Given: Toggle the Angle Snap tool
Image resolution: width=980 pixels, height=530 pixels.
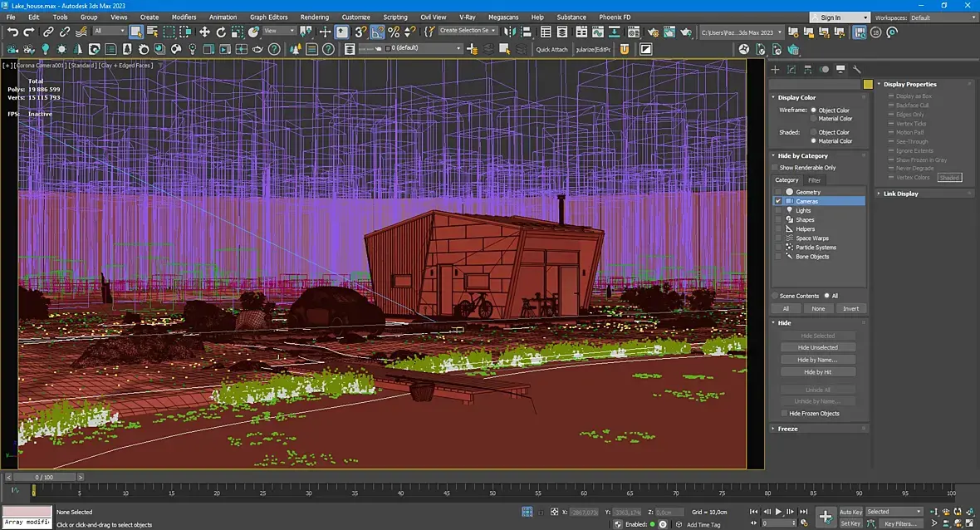Looking at the screenshot, I should coord(377,32).
